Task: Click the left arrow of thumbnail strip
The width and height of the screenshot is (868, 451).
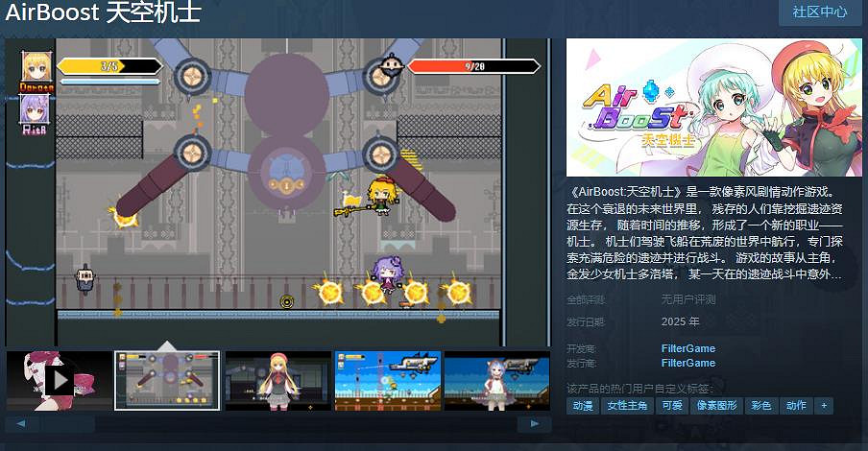Action: click(x=21, y=424)
